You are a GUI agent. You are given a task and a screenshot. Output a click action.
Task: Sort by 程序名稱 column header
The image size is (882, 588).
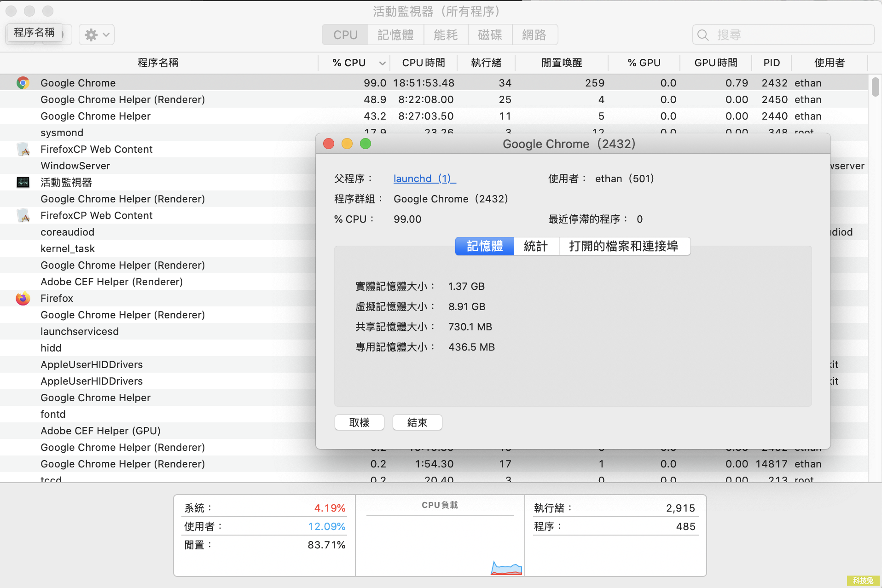158,63
